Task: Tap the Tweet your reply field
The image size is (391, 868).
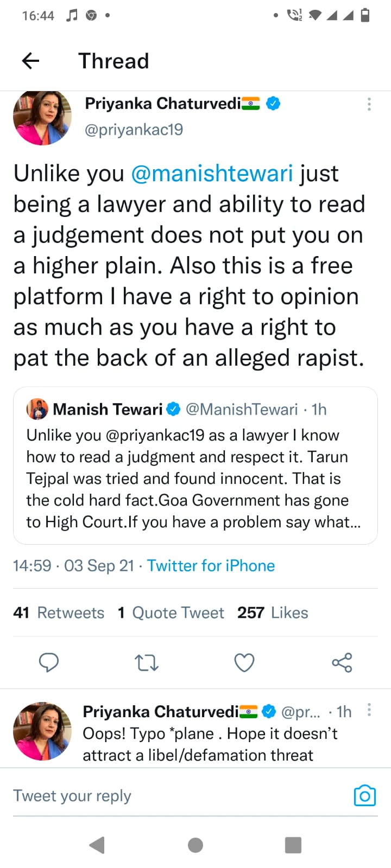Action: (x=163, y=796)
